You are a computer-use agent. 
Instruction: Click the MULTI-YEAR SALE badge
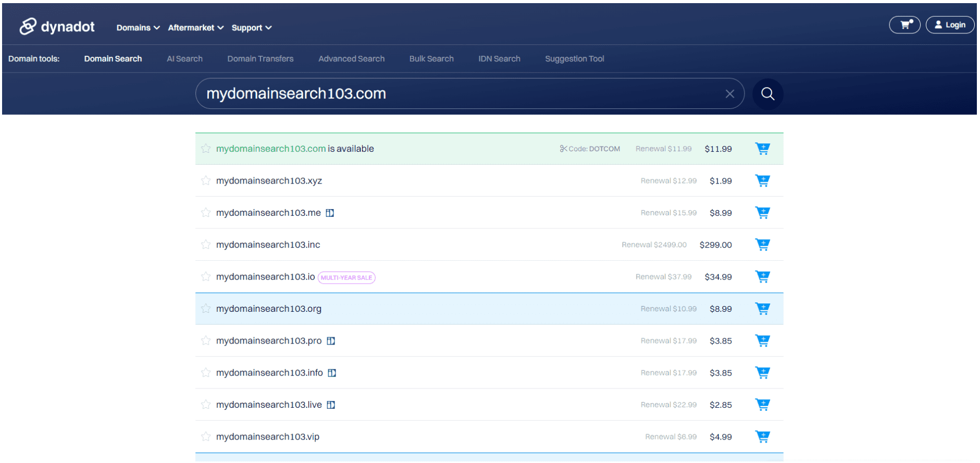point(346,277)
